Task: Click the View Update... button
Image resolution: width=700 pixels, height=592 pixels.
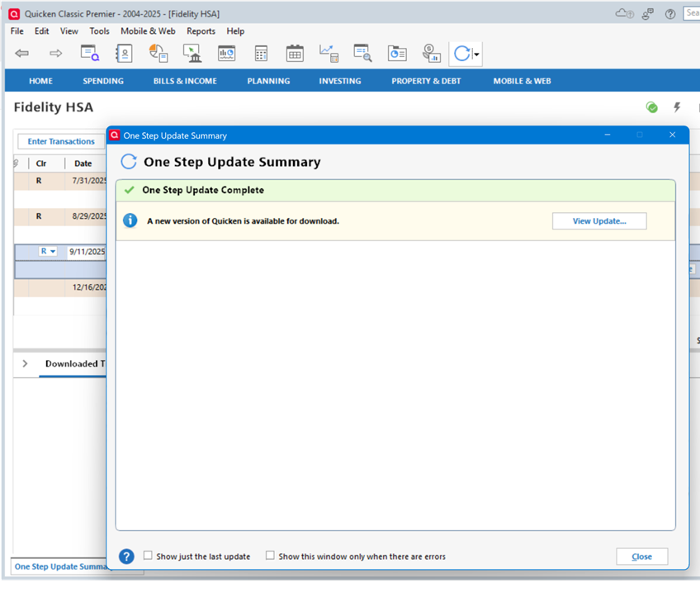Action: tap(599, 221)
